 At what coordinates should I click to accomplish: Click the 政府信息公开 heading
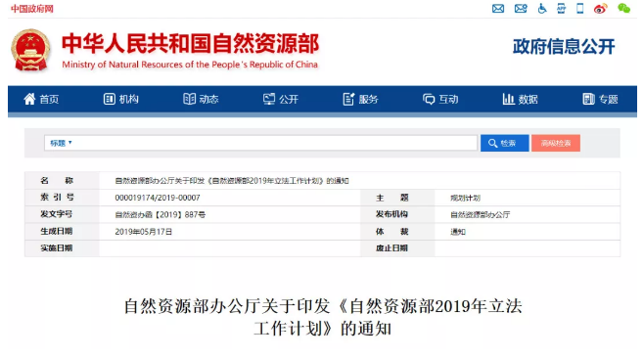pyautogui.click(x=564, y=46)
